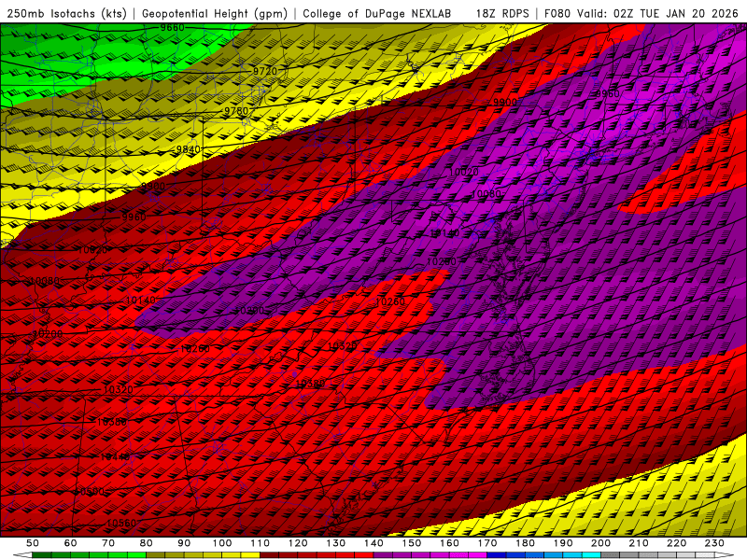Click the 160 value on the color scale
Image resolution: width=747 pixels, height=560 pixels.
pyautogui.click(x=449, y=543)
